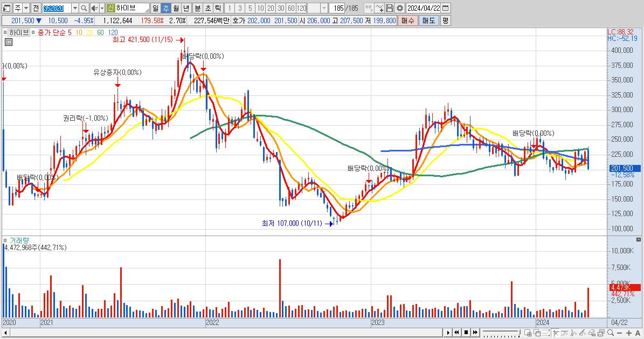Rewind chart replay backward

[456, 333]
